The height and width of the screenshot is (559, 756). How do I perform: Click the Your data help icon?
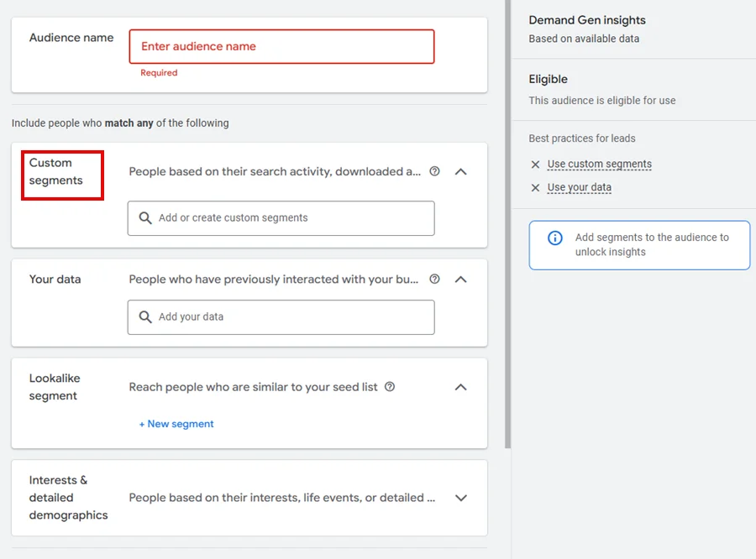pos(434,279)
